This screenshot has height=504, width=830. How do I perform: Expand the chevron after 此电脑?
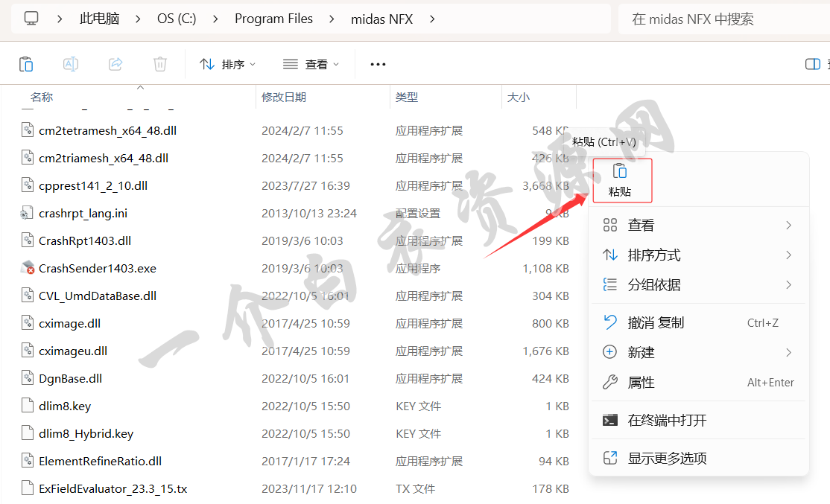tap(138, 19)
